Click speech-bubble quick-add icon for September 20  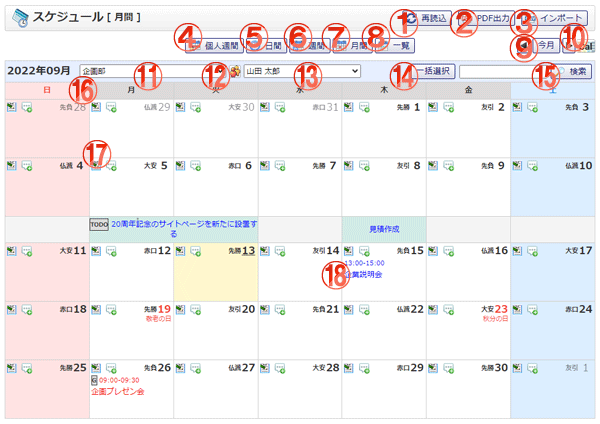pyautogui.click(x=196, y=310)
